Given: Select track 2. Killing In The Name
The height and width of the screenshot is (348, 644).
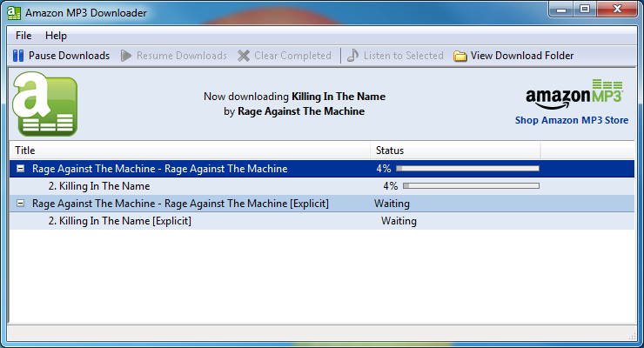Looking at the screenshot, I should pos(322,186).
